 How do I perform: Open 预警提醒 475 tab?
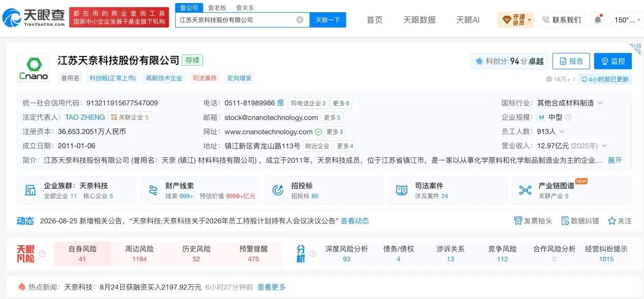253,254
